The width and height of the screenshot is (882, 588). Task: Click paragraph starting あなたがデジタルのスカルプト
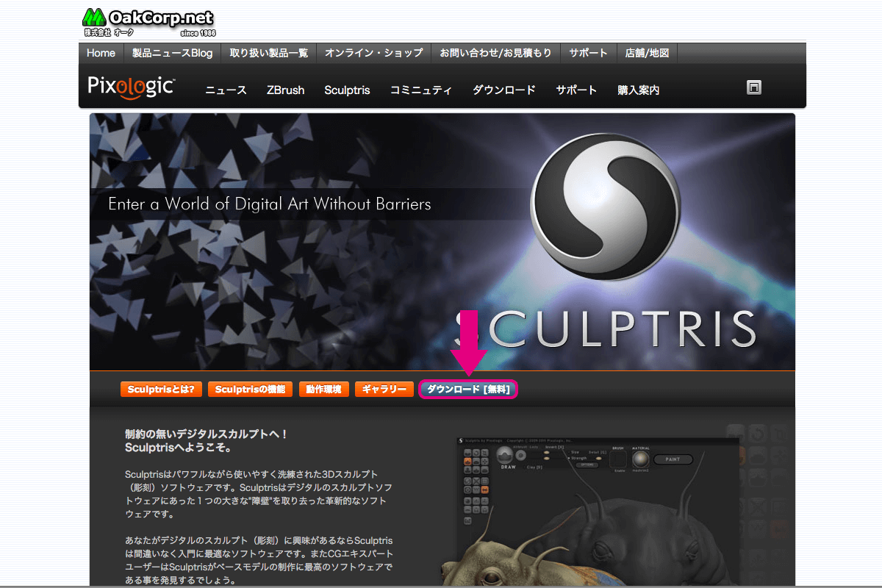tap(259, 560)
